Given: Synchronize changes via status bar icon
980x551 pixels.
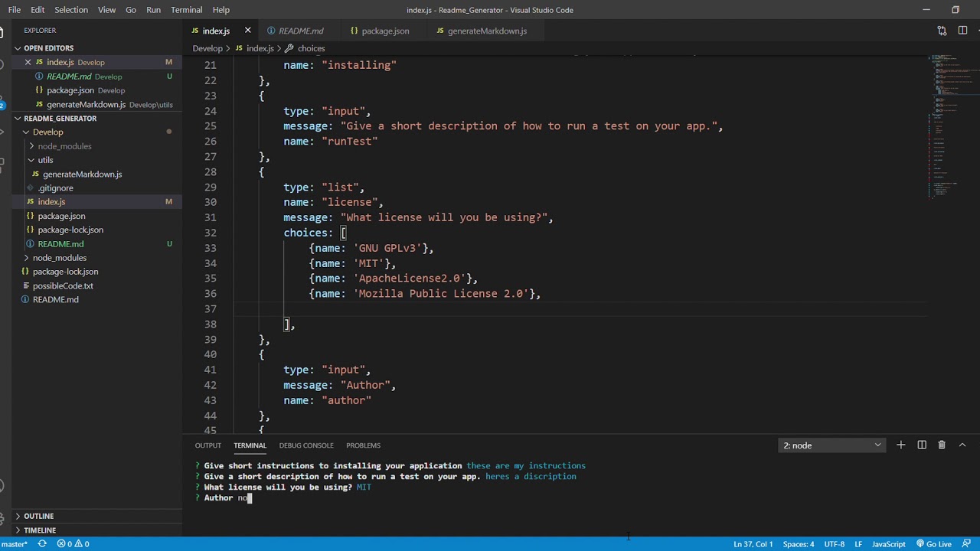Looking at the screenshot, I should pyautogui.click(x=42, y=544).
